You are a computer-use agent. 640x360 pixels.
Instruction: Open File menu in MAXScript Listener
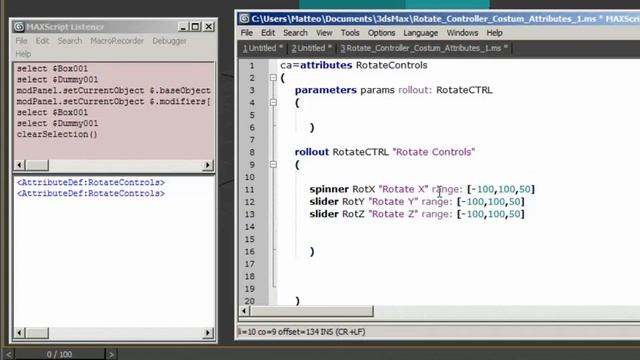21,41
